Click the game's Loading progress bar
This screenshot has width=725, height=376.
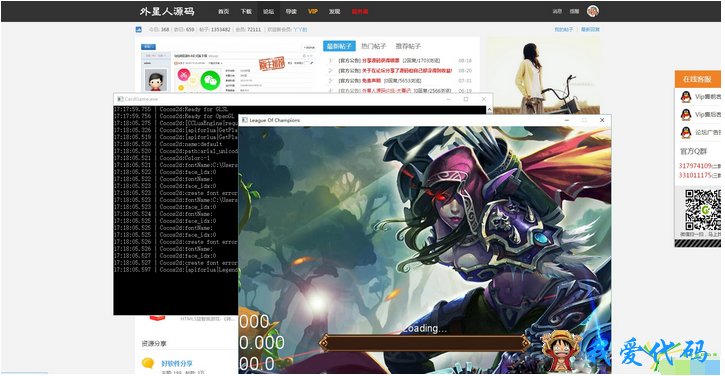click(424, 343)
